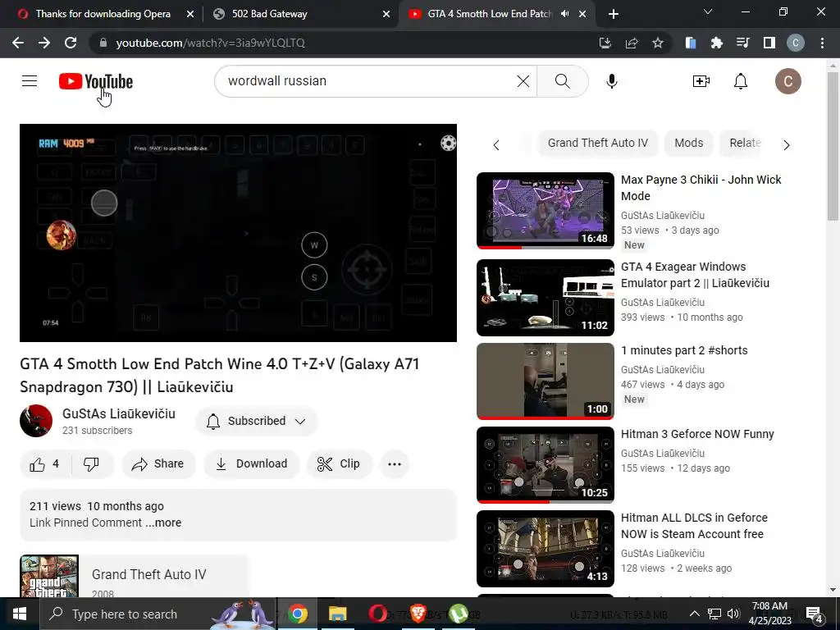View site lock information
This screenshot has width=840, height=630.
103,43
